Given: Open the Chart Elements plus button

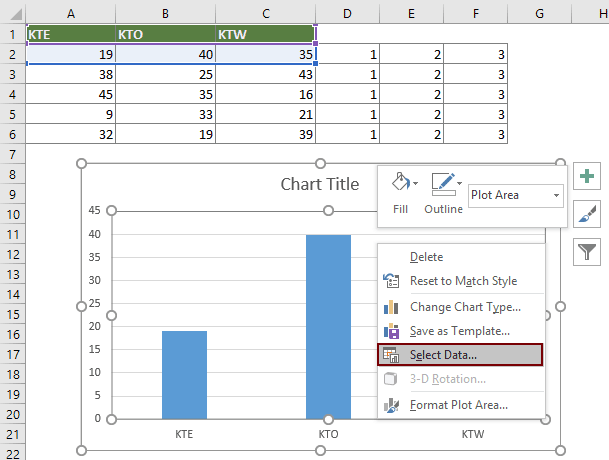Looking at the screenshot, I should tap(586, 176).
